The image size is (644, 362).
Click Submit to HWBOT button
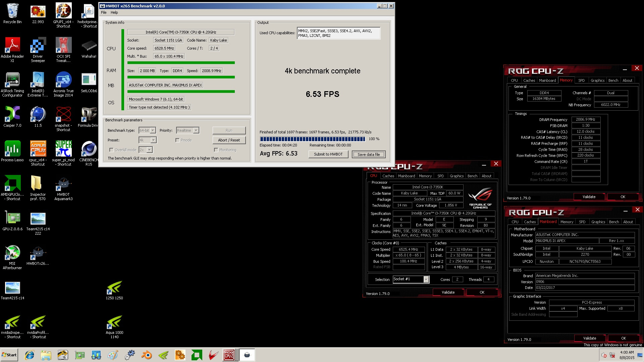(x=328, y=154)
